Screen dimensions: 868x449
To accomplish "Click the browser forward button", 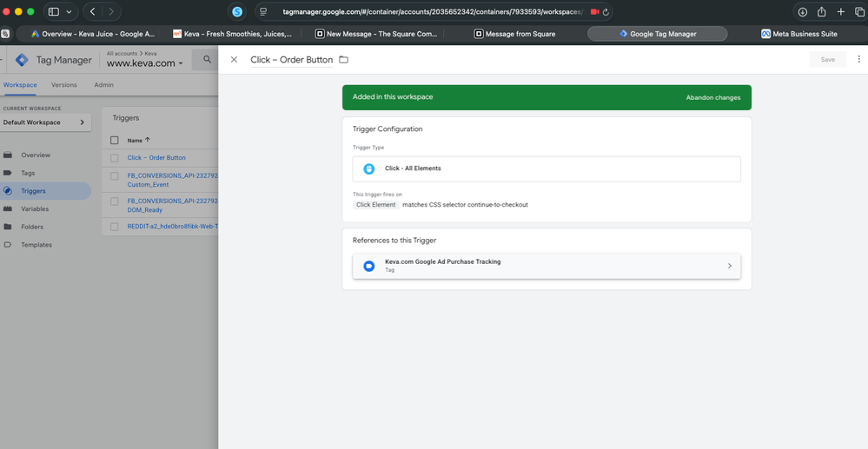I will click(111, 11).
